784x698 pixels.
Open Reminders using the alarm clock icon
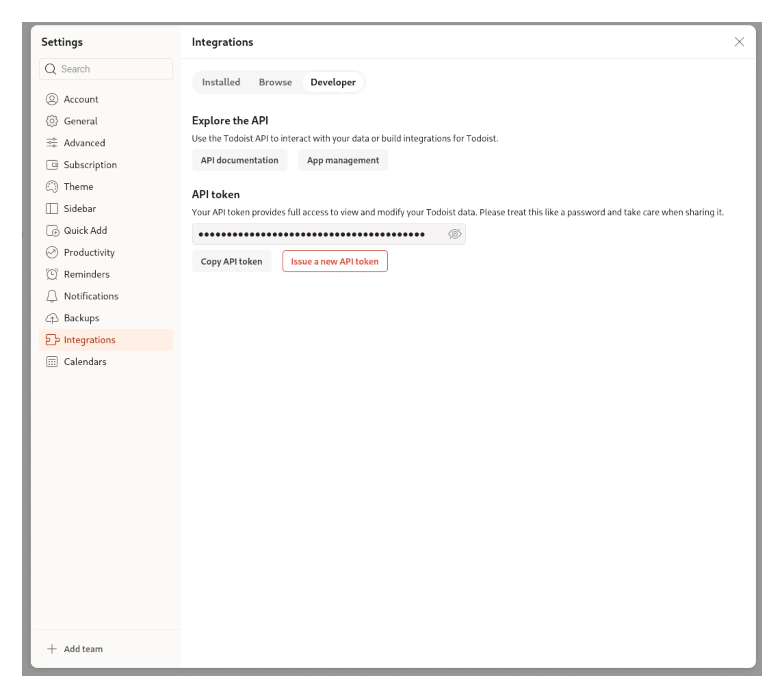[x=53, y=274]
